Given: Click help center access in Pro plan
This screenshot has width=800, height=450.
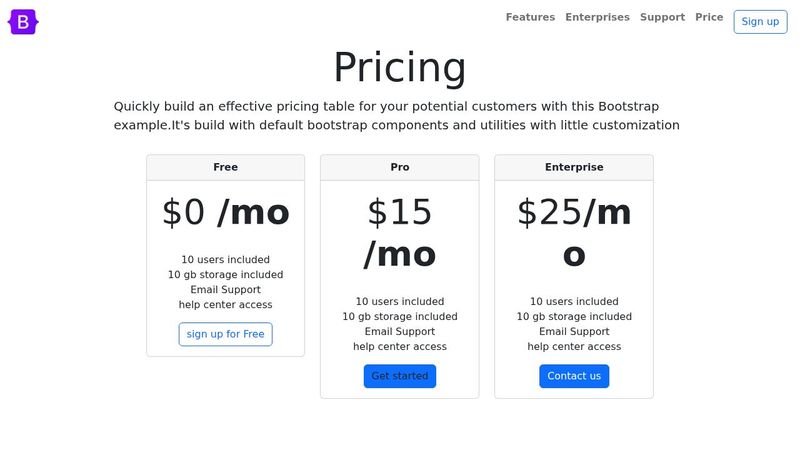Looking at the screenshot, I should 399,347.
